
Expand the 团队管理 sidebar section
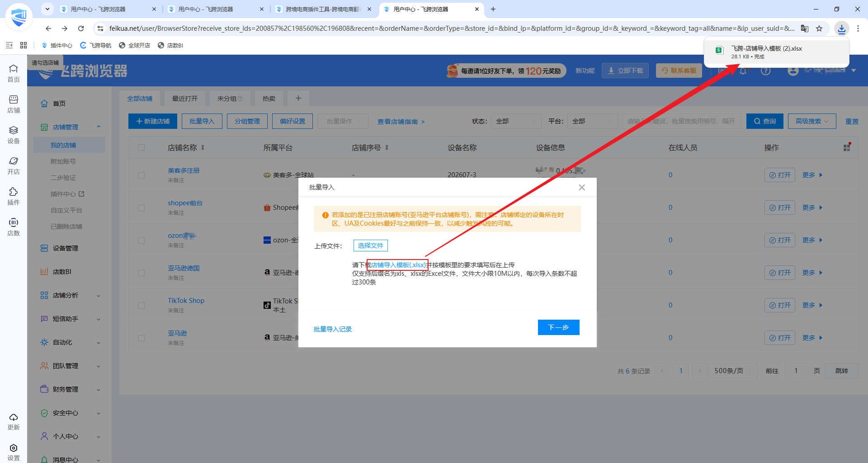pyautogui.click(x=99, y=366)
